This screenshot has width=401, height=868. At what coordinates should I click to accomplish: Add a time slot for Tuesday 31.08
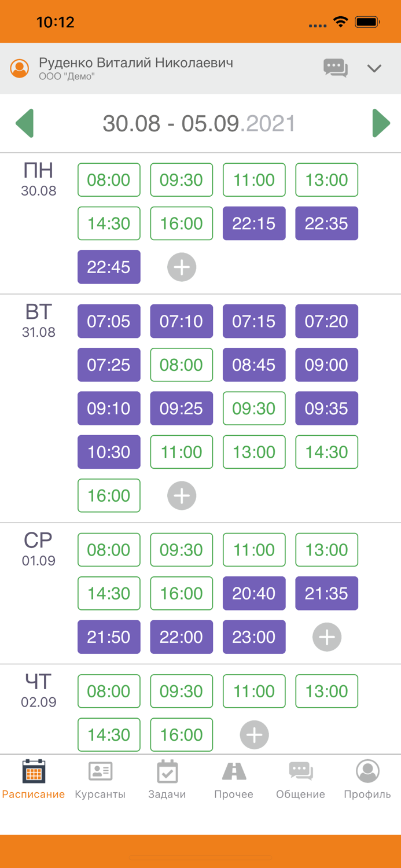pyautogui.click(x=182, y=496)
